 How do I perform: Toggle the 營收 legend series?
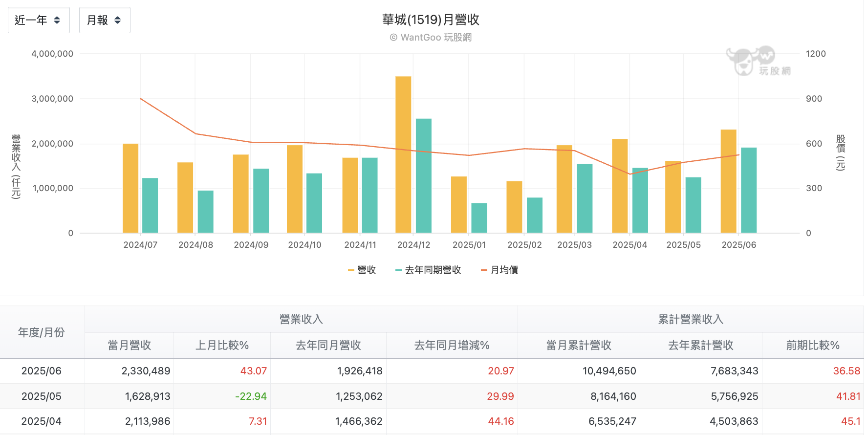(362, 270)
